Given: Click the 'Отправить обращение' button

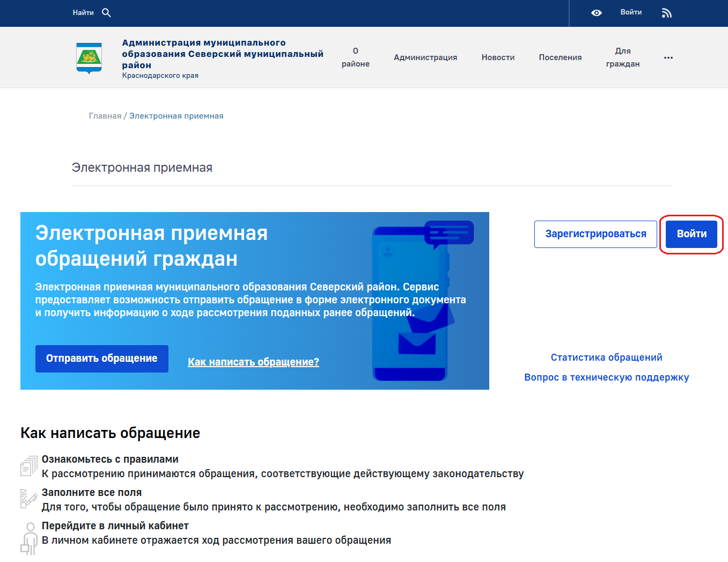Looking at the screenshot, I should [x=102, y=359].
